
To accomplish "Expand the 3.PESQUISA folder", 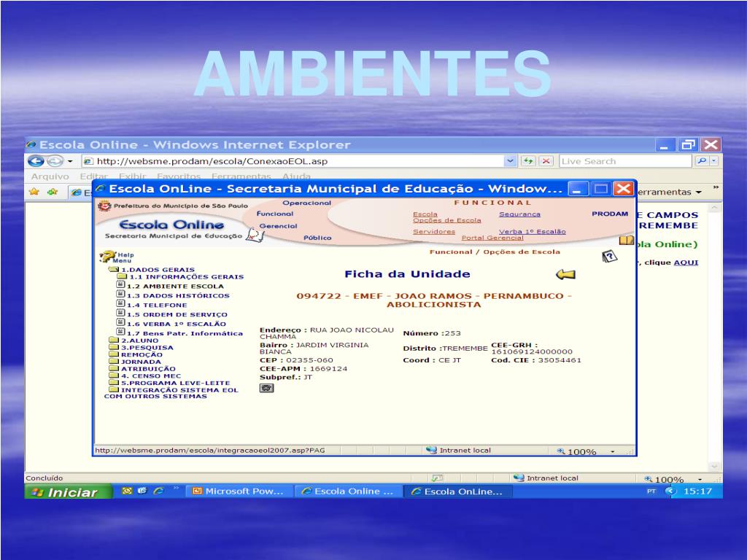I will [113, 347].
